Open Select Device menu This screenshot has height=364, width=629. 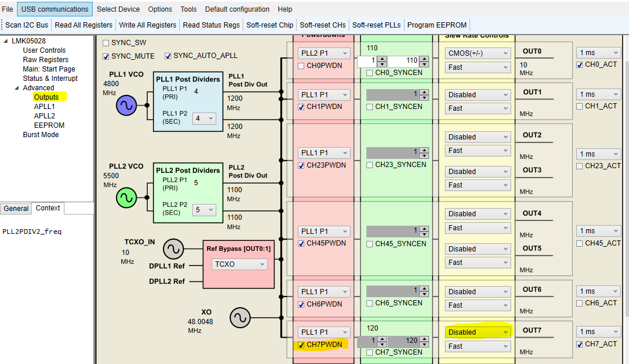[118, 9]
